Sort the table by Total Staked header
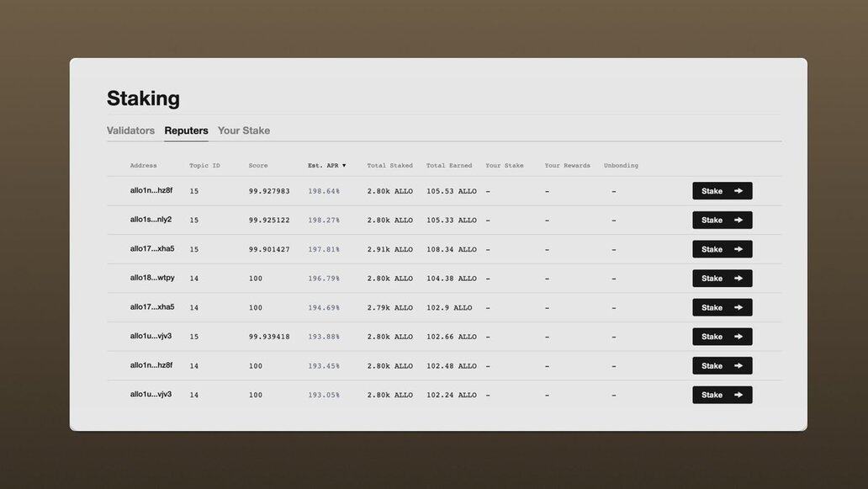This screenshot has width=868, height=489. tap(389, 166)
